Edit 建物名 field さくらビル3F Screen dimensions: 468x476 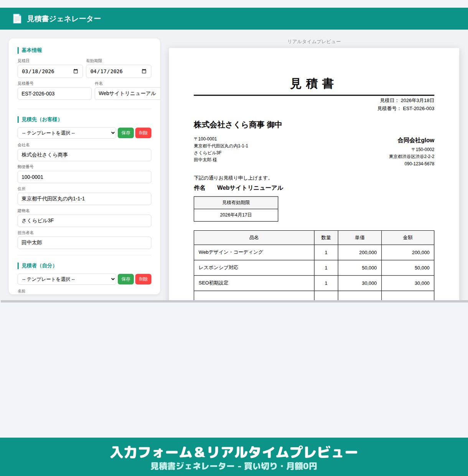84,221
